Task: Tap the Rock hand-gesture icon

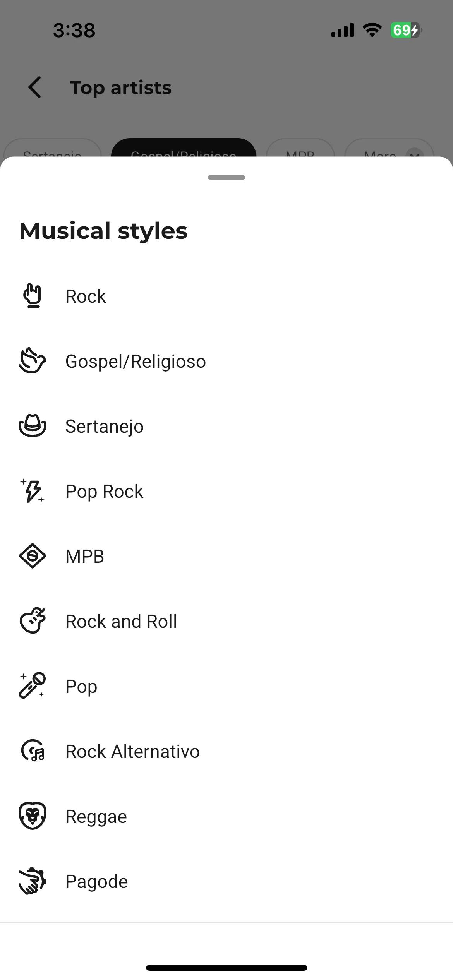Action: [33, 296]
